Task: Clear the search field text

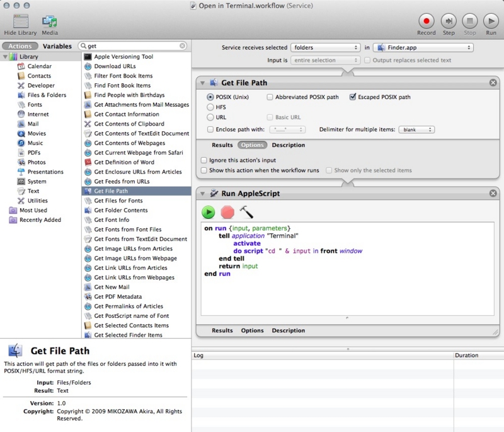Action: coord(182,46)
